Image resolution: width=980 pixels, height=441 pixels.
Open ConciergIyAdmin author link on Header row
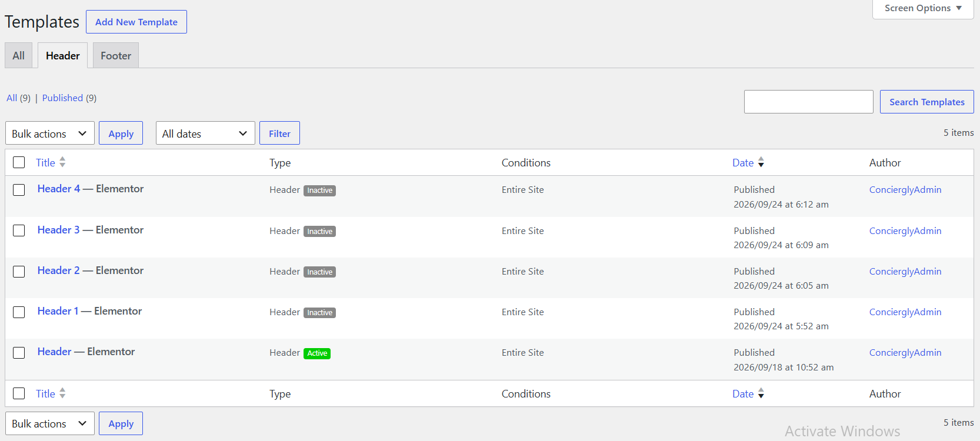(x=905, y=353)
